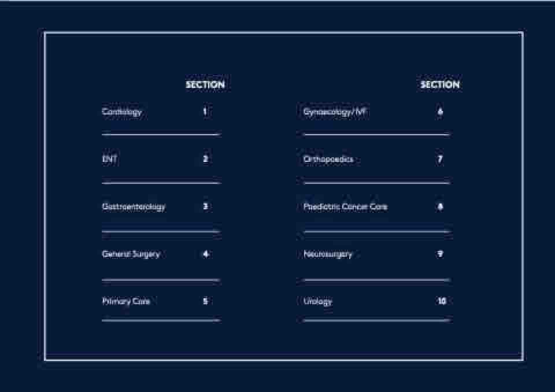Screen dimensions: 555x392
Task: Click the left column SECTION header
Action: (205, 85)
